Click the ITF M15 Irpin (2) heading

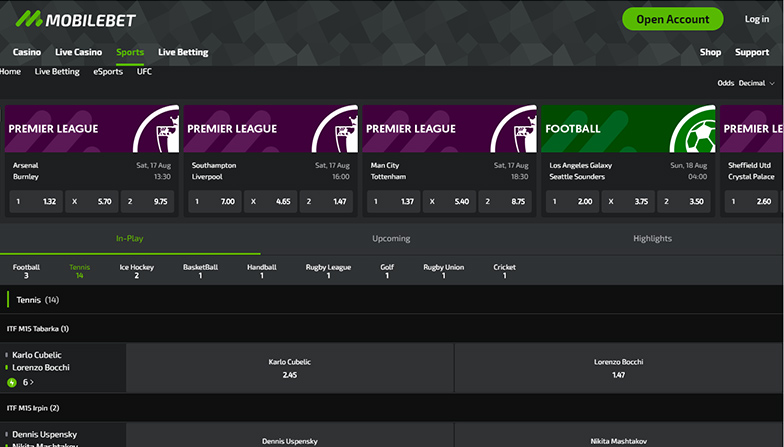pyautogui.click(x=33, y=408)
